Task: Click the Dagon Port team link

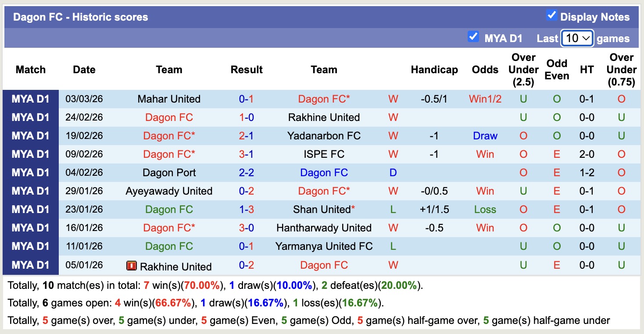Action: pyautogui.click(x=169, y=173)
